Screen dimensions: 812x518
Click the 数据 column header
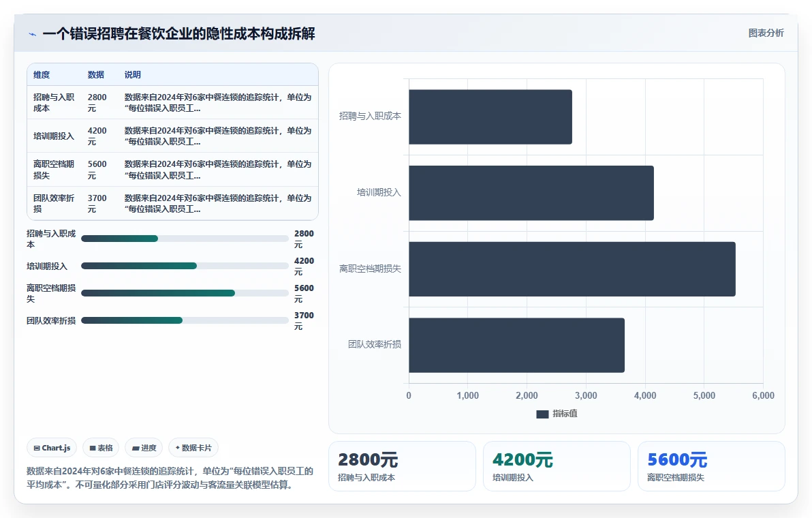(96, 74)
